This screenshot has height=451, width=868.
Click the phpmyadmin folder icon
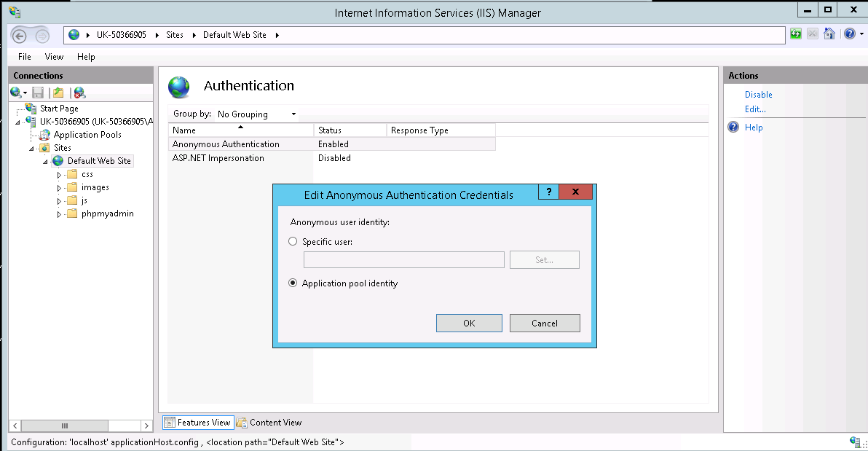(72, 213)
